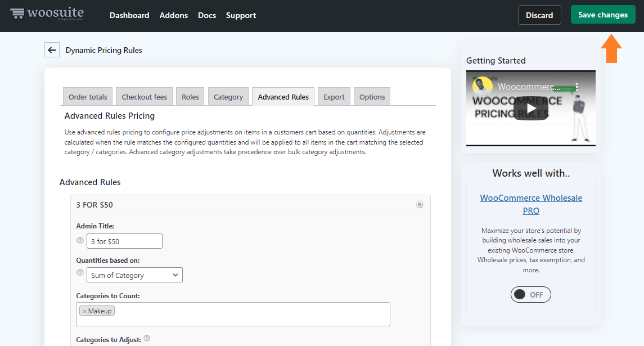Click the Advanced Rules Pricing heading
Viewport: 644px width, 346px height.
110,116
